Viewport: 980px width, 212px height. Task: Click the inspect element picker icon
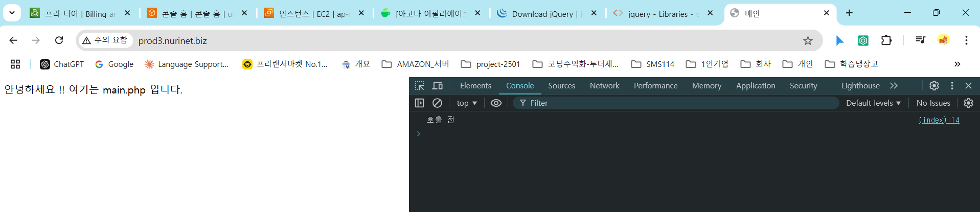(420, 86)
